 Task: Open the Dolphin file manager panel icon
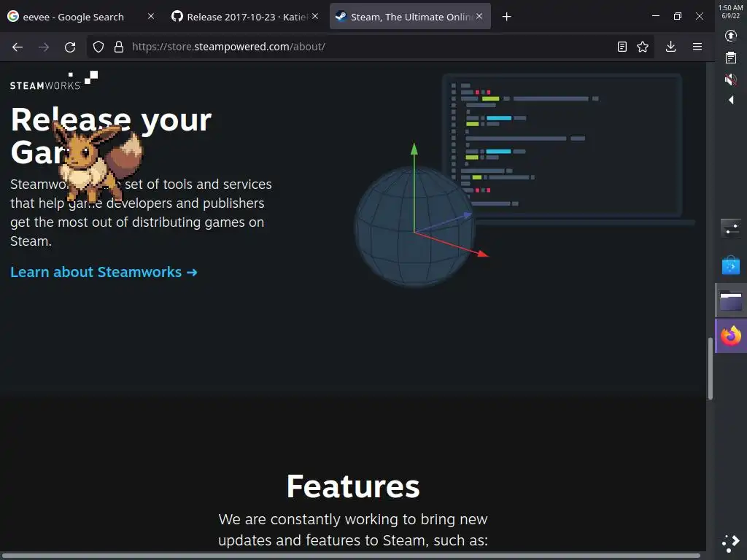coord(730,301)
